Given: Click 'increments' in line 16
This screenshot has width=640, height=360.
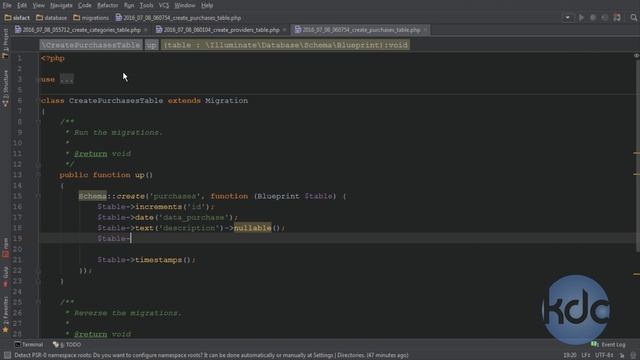Looking at the screenshot, I should click(158, 207).
